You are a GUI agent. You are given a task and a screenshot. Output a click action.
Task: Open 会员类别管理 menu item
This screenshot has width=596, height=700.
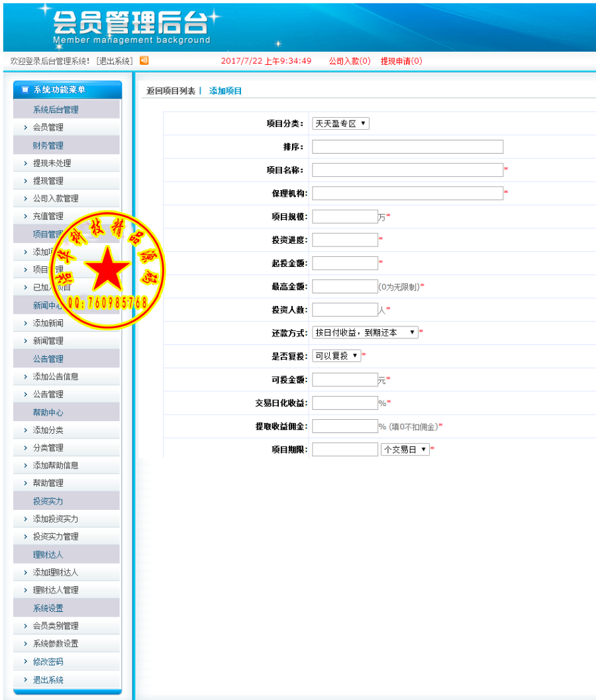point(56,625)
